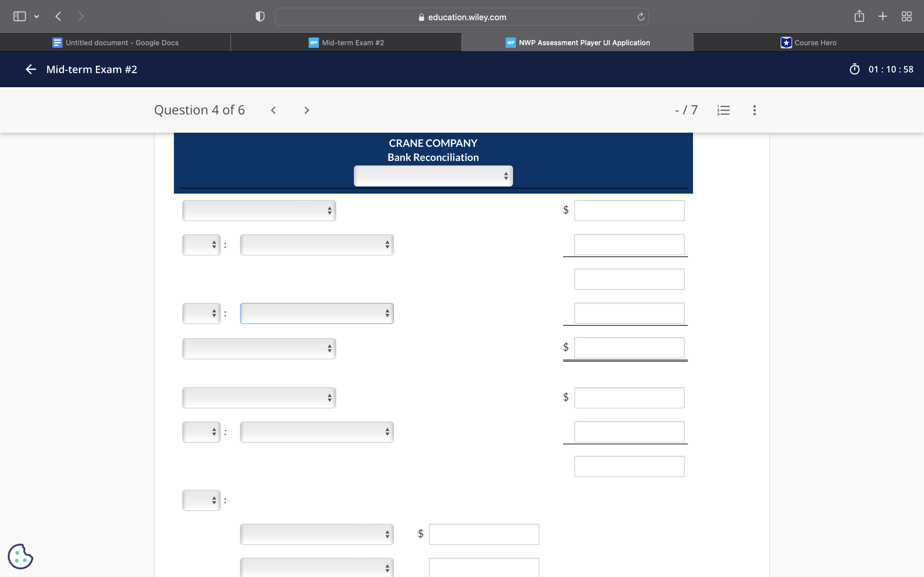Click the first dollar amount input field

(629, 210)
